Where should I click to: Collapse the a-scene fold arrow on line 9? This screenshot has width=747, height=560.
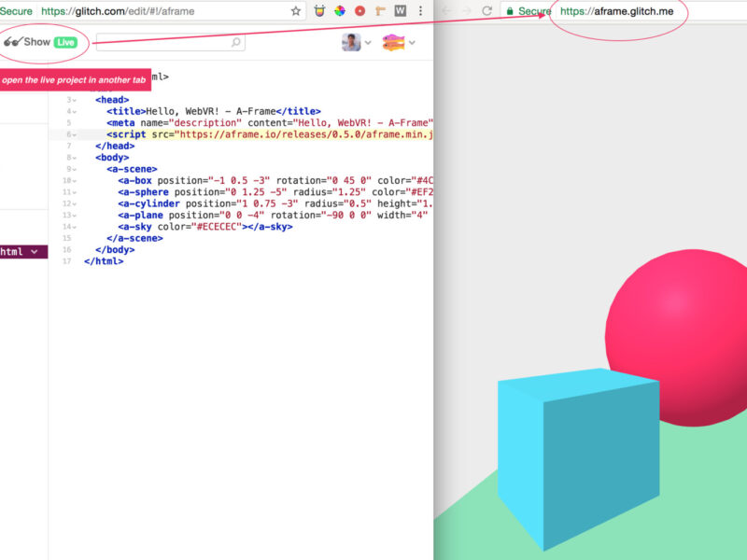pos(75,169)
